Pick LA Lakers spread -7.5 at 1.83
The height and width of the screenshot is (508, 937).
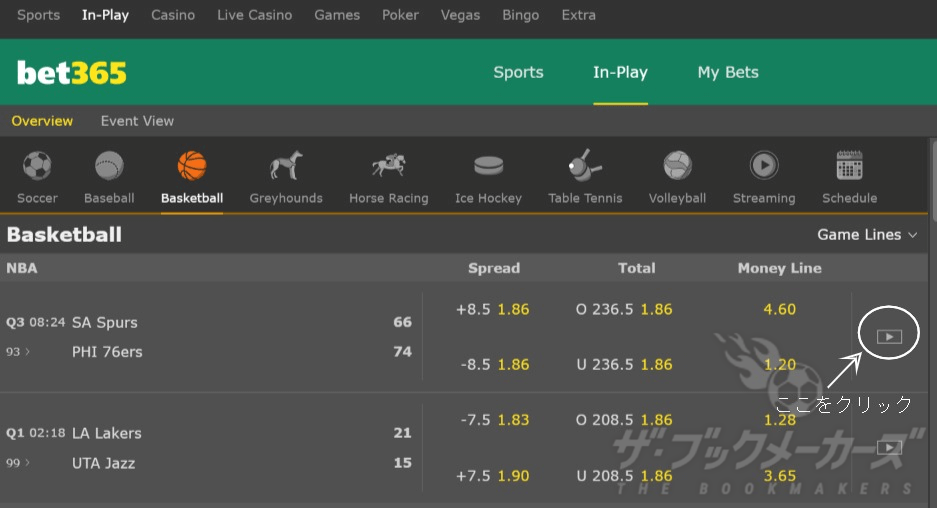(x=494, y=420)
